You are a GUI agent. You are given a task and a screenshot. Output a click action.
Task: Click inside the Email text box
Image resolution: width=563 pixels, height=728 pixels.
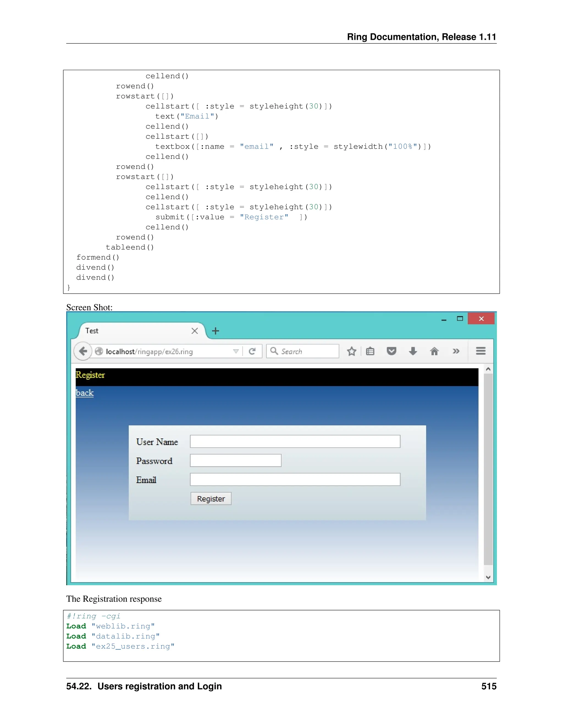295,479
